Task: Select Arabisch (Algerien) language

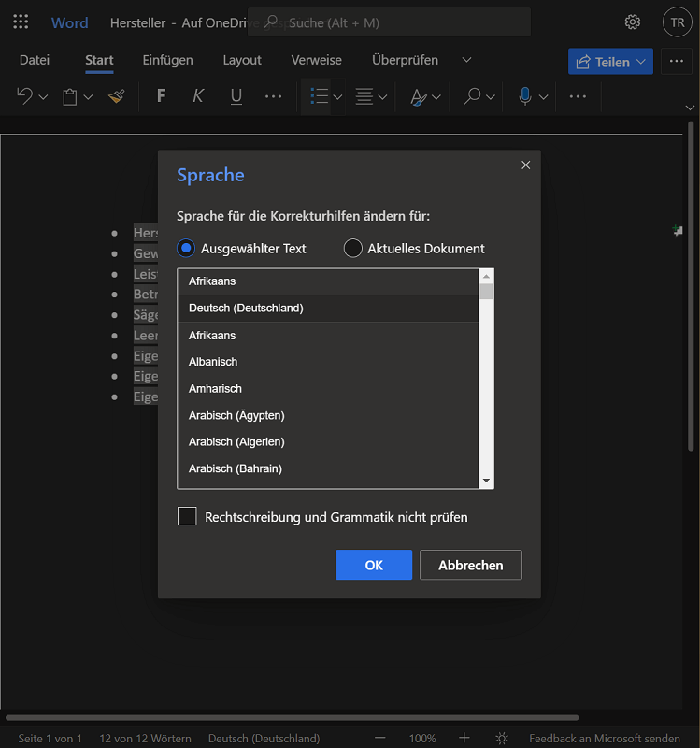Action: click(328, 441)
